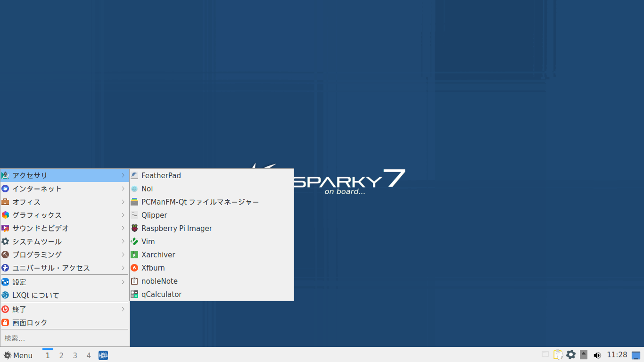The image size is (644, 362).
Task: Expand the ユニバーサル・アクセス category arrow
Action: point(123,268)
